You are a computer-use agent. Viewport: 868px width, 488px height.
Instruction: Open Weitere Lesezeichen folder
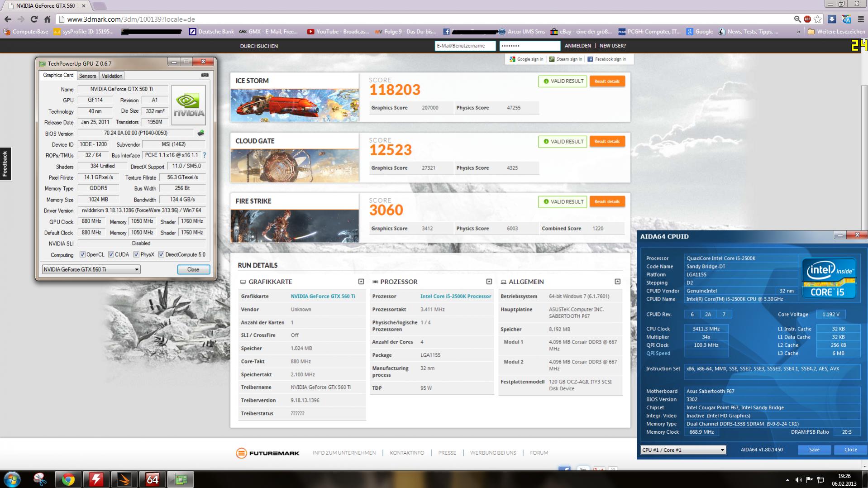pyautogui.click(x=836, y=32)
